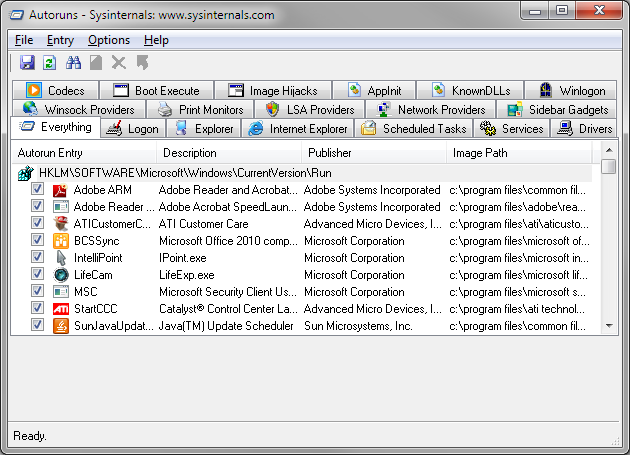The width and height of the screenshot is (630, 455).
Task: Toggle the SunJavaUpdate entry checkbox
Action: click(x=37, y=326)
